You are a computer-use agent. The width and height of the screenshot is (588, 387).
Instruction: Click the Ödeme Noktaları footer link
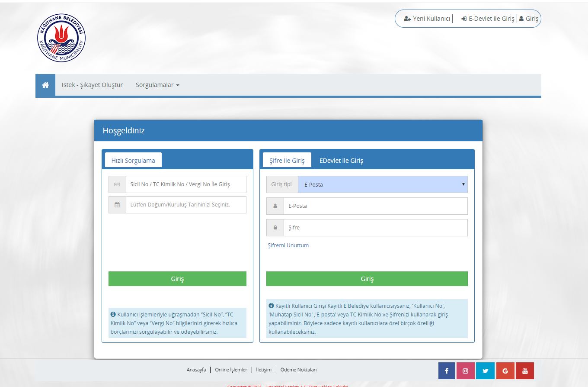click(x=298, y=370)
